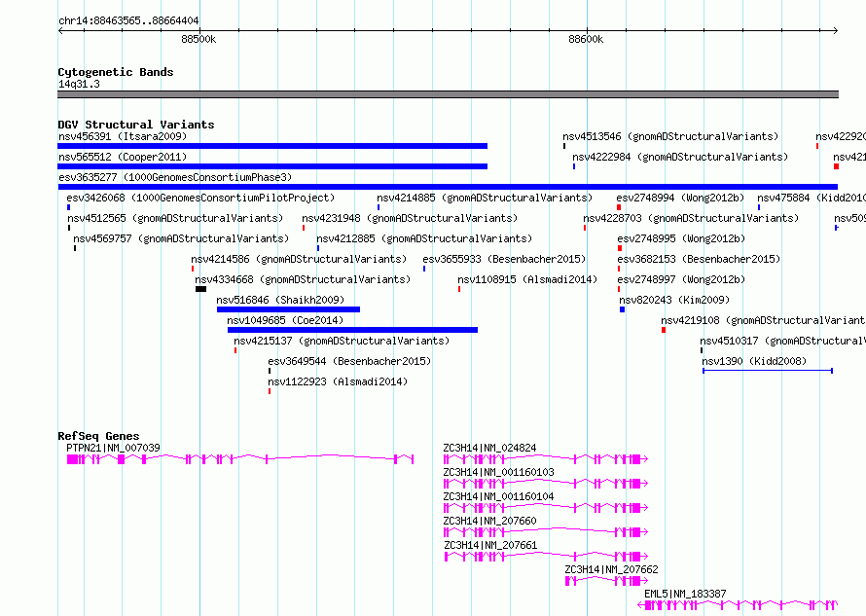Click the chr14:88463565..88664404 coordinate label

[x=128, y=21]
